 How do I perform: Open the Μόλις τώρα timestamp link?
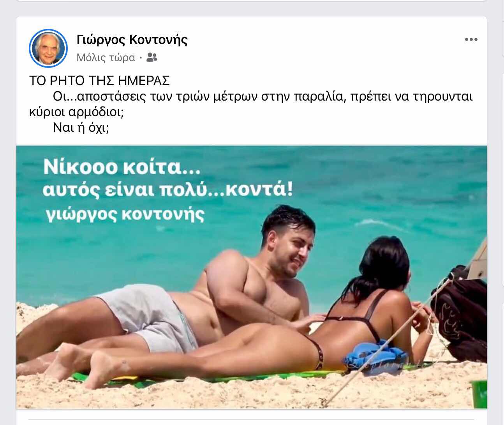click(x=106, y=57)
